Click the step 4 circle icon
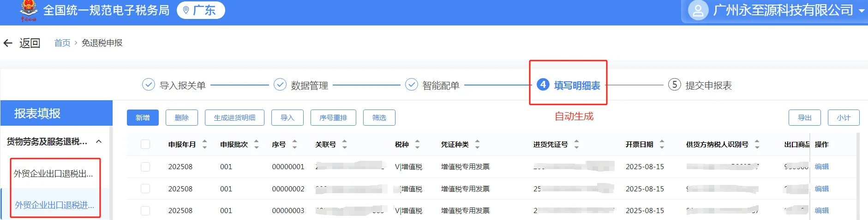Screen dimensions: 868x220 (543, 85)
